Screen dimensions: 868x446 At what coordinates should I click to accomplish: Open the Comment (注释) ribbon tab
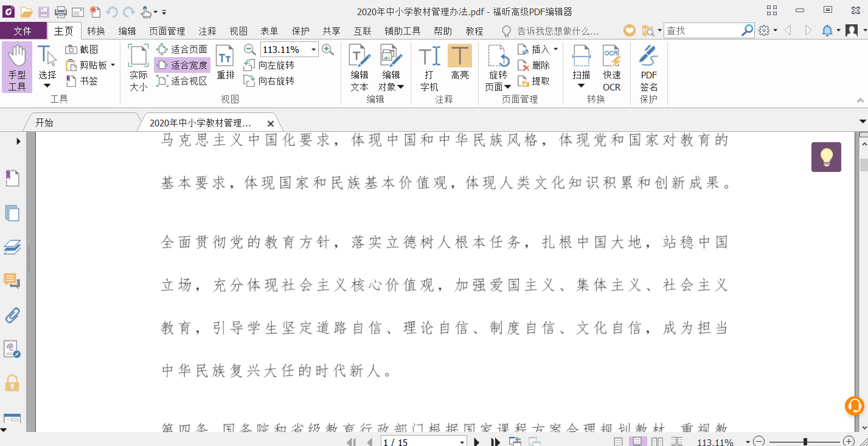[x=207, y=31]
